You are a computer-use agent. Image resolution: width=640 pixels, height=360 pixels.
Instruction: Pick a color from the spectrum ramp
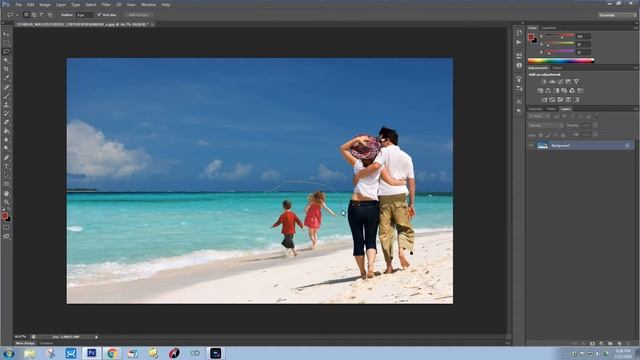[x=561, y=60]
